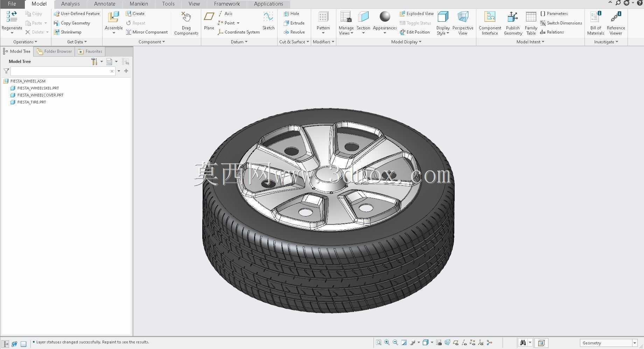Screen dimensions: 644x349
Task: Click the Revolve tool
Action: 294,32
